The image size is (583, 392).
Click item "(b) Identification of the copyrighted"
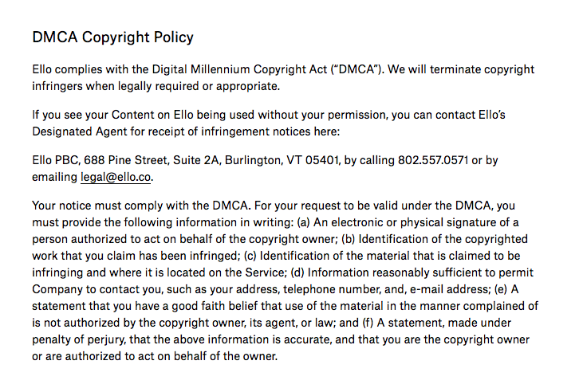tap(435, 239)
